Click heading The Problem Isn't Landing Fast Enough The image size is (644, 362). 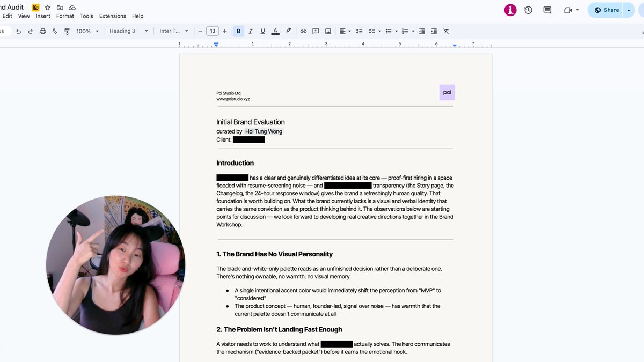pos(279,330)
